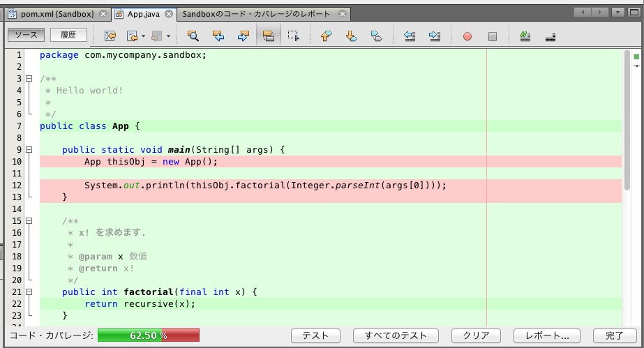Screen dimensions: 644x348
Task: Open dropdown arrow beside Last Edit icon
Action: [x=143, y=36]
